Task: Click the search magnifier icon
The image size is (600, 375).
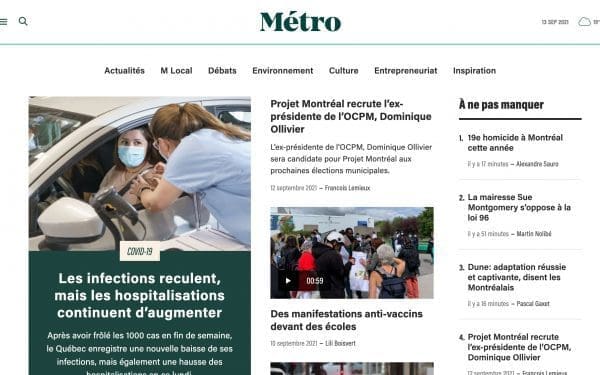Action: tap(23, 21)
